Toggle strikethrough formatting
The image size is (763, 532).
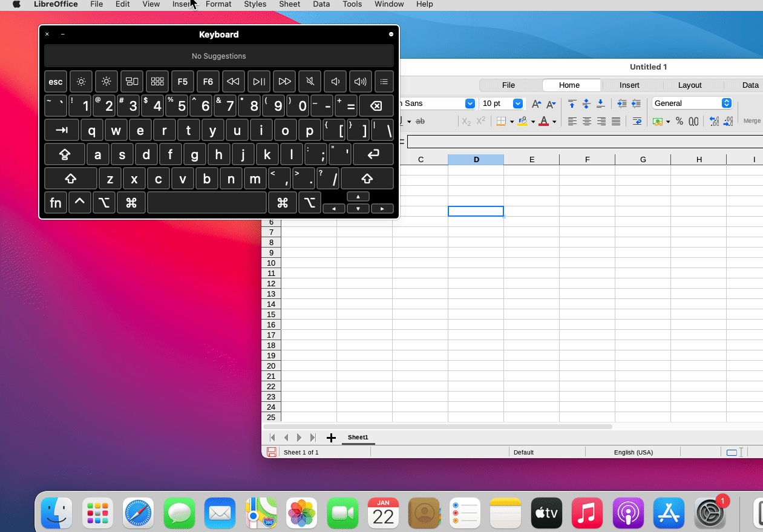click(421, 121)
